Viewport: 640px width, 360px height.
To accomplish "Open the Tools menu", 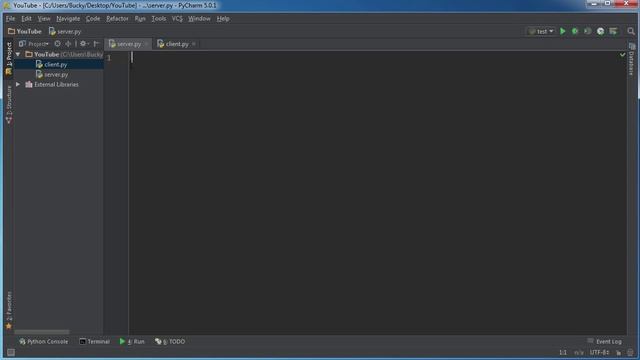I will point(159,19).
